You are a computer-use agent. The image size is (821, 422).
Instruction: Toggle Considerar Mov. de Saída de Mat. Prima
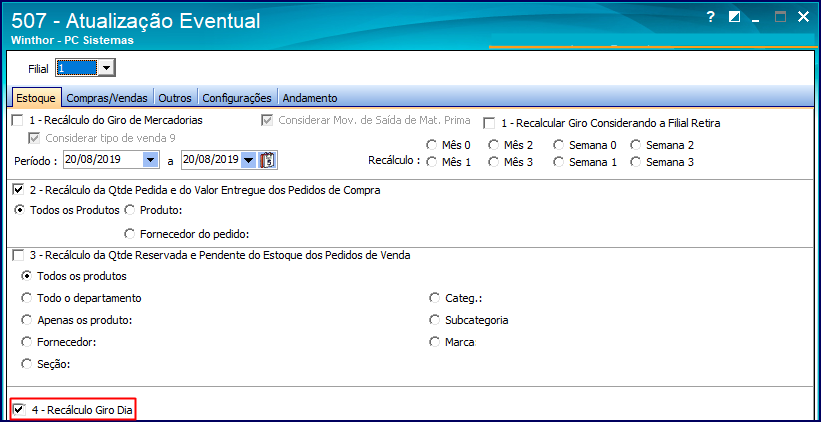(x=267, y=121)
